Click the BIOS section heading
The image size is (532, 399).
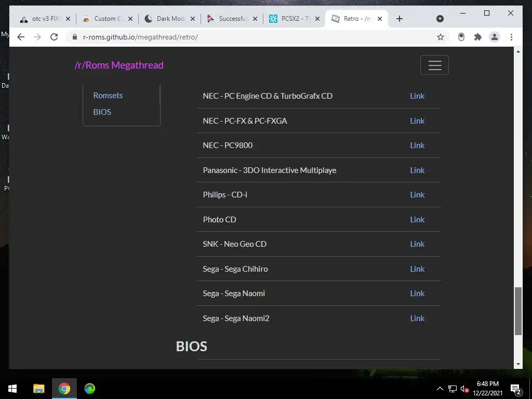coord(191,347)
